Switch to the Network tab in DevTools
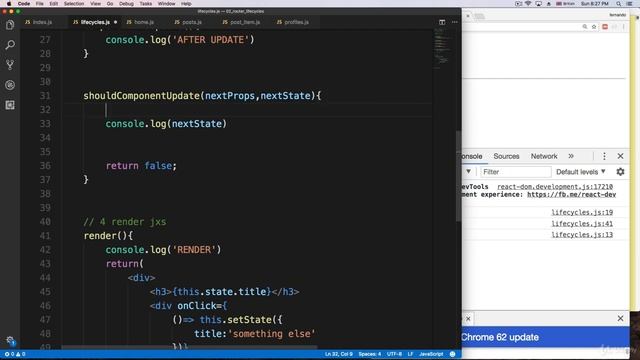 coord(544,156)
